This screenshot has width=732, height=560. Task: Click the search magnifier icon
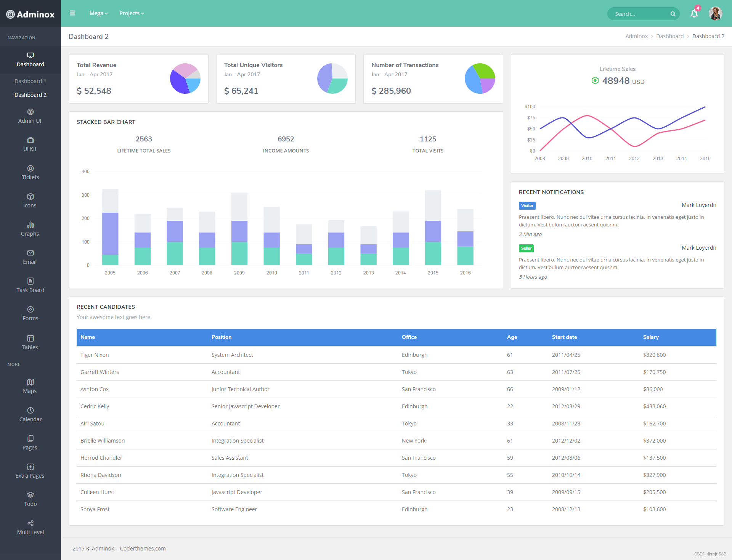[673, 14]
